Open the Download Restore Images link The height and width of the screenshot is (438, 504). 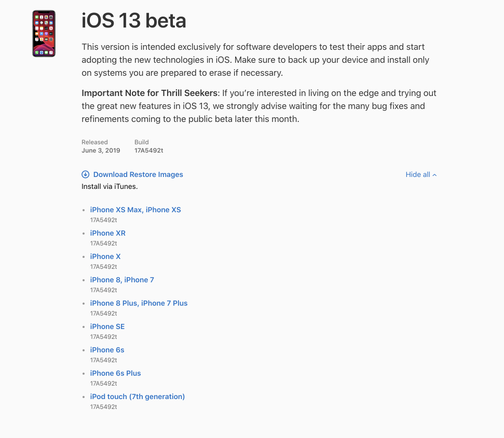point(138,174)
